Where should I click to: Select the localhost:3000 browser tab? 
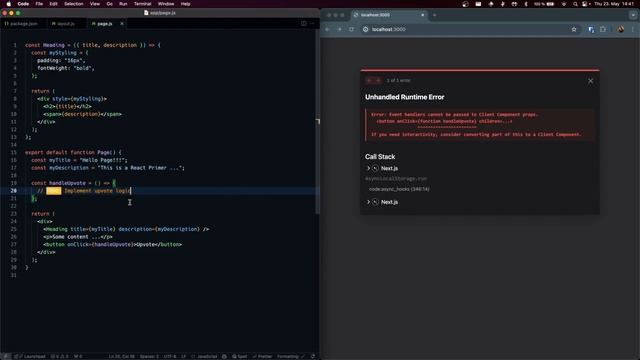click(389, 15)
